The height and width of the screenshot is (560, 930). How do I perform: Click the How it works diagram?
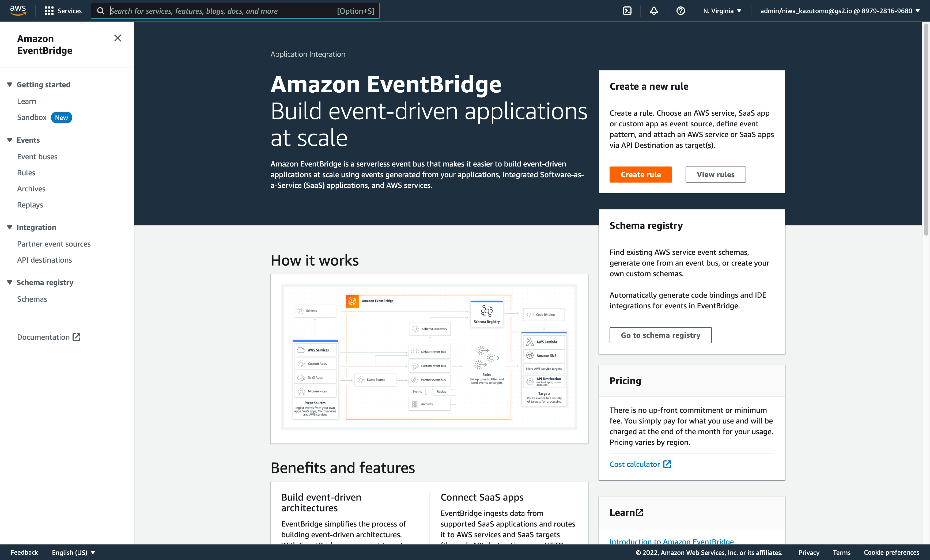(429, 357)
